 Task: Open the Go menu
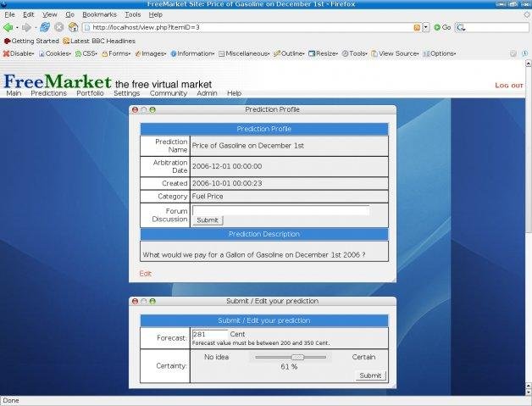(x=70, y=14)
